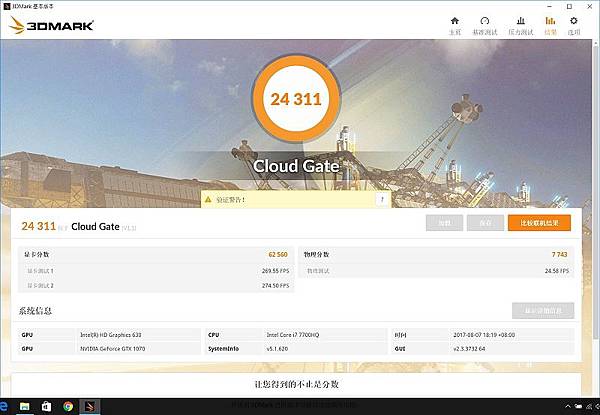Click the NVIDIA GeForce GTX 1070 GPU entry
Viewport: 600px width, 415px height.
click(x=112, y=348)
